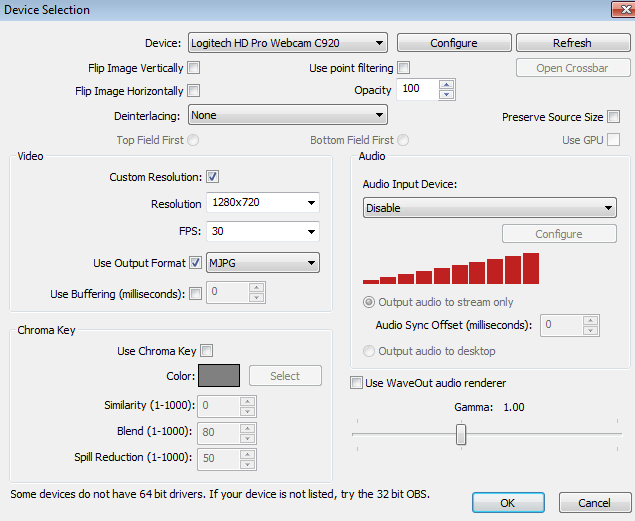
Task: Enable the Use Buffering (milliseconds) checkbox
Action: pyautogui.click(x=195, y=293)
